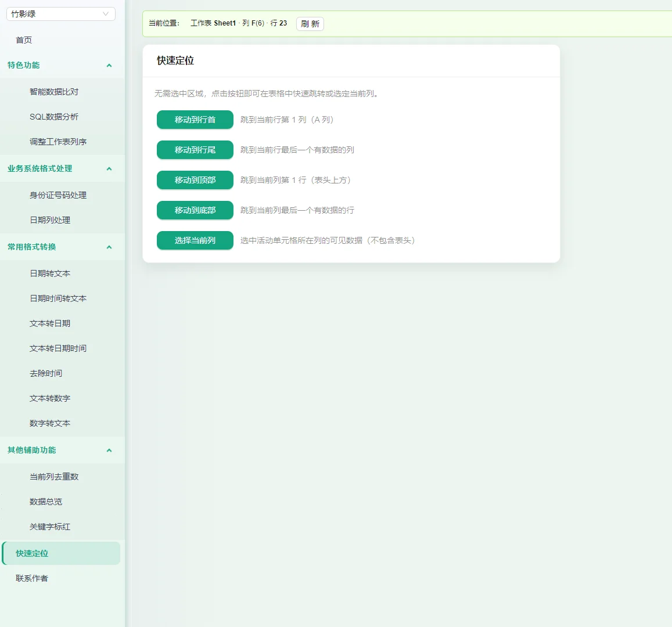Click the 特色功能 section header

62,65
